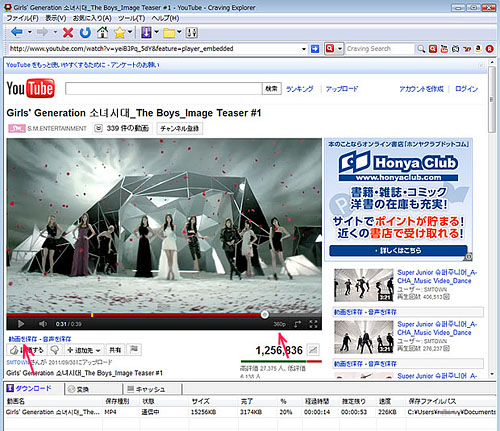Enter fullscreen mode in the player
Image resolution: width=500 pixels, height=431 pixels.
coord(313,324)
